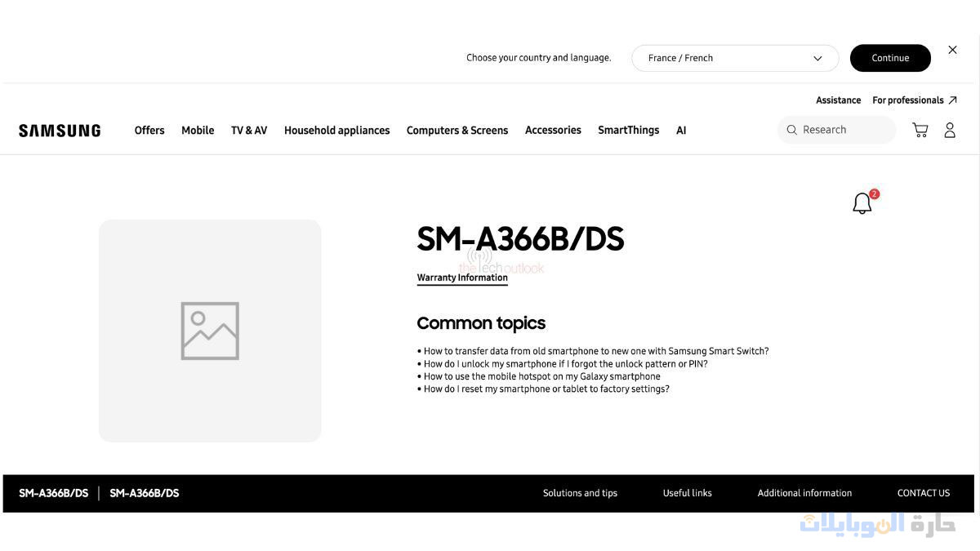Switch to Solutions and tips tab
Image resolution: width=980 pixels, height=551 pixels.
pos(580,493)
